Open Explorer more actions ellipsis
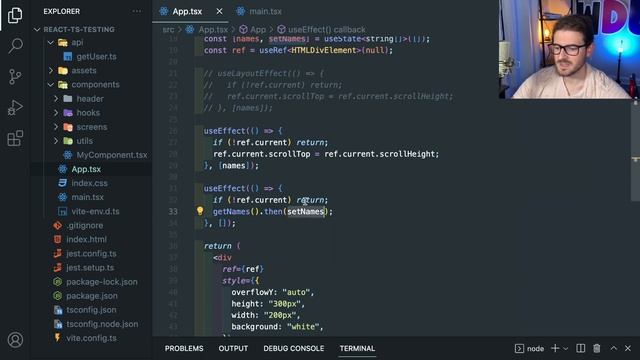Screen dimensions: 640x360 (137, 11)
